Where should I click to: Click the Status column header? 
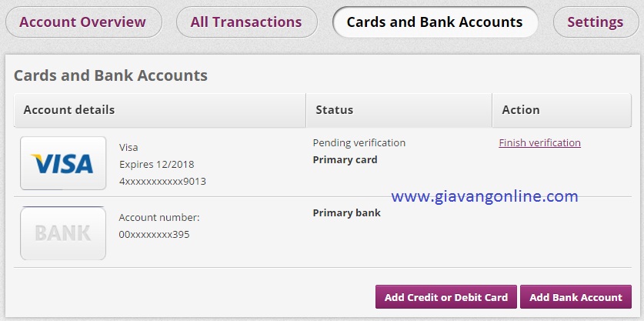(x=399, y=110)
